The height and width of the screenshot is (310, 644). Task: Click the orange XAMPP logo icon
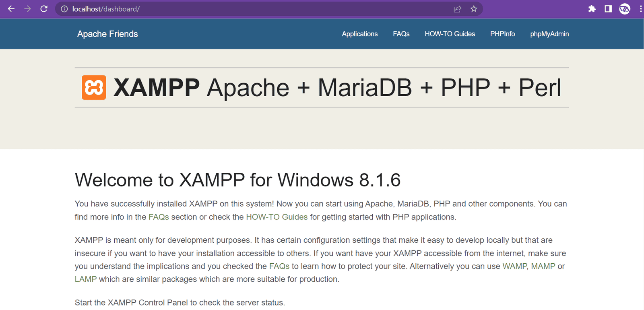pos(94,87)
